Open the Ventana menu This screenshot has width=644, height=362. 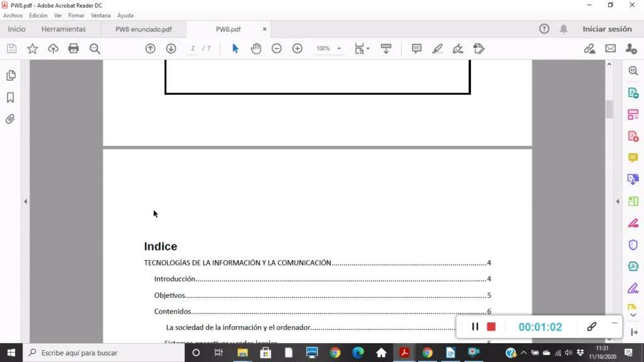coord(101,16)
